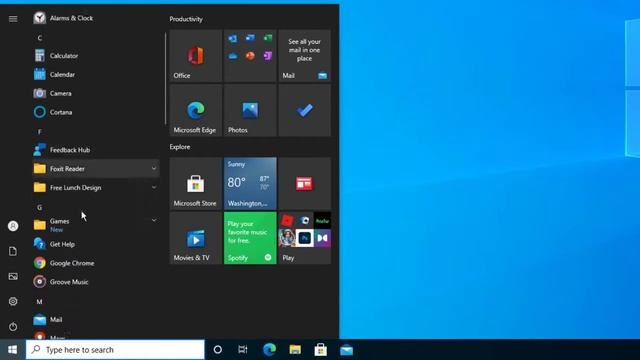Open File Explorer from taskbar

pos(295,350)
